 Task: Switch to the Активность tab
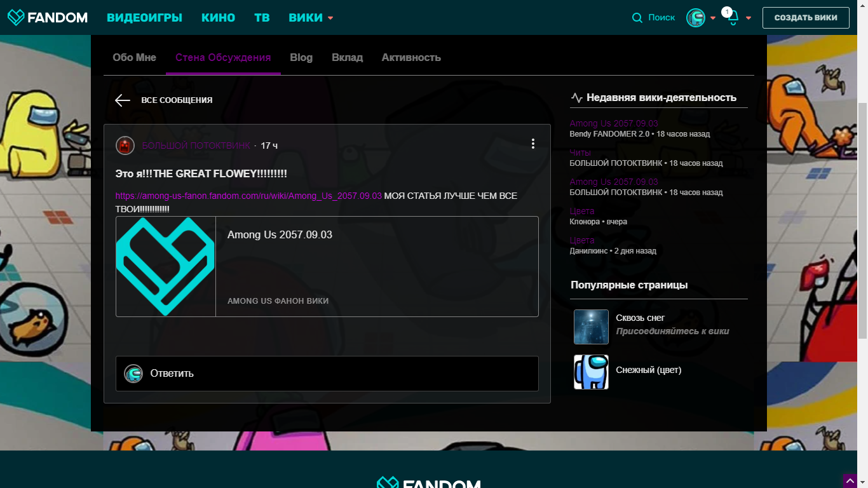point(411,57)
